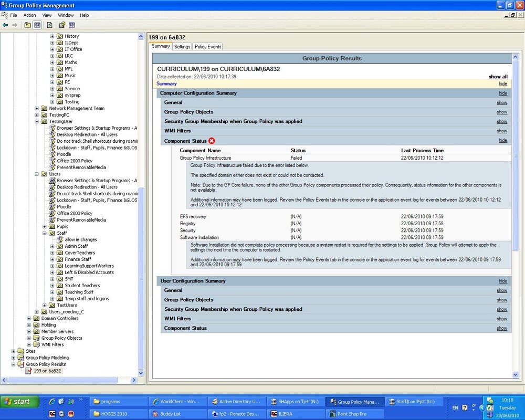This screenshot has width=525, height=420.
Task: Click the Domain Controllers OU icon
Action: (37, 318)
